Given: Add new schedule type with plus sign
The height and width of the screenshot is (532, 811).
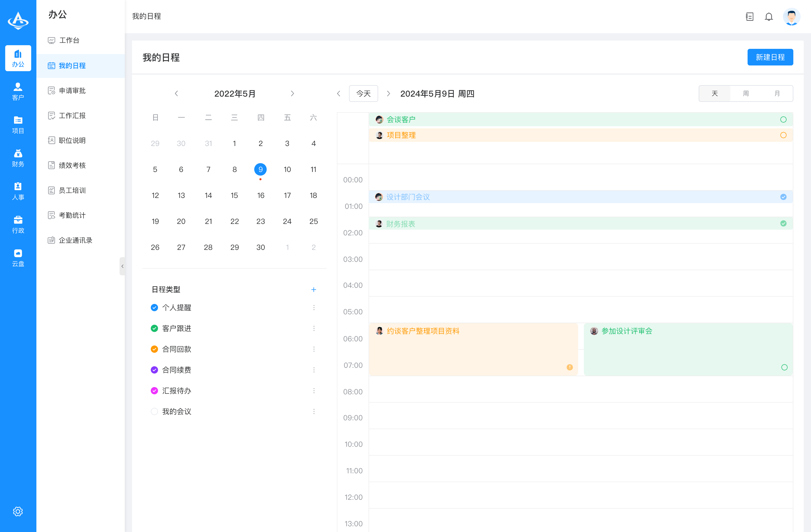Looking at the screenshot, I should click(314, 289).
